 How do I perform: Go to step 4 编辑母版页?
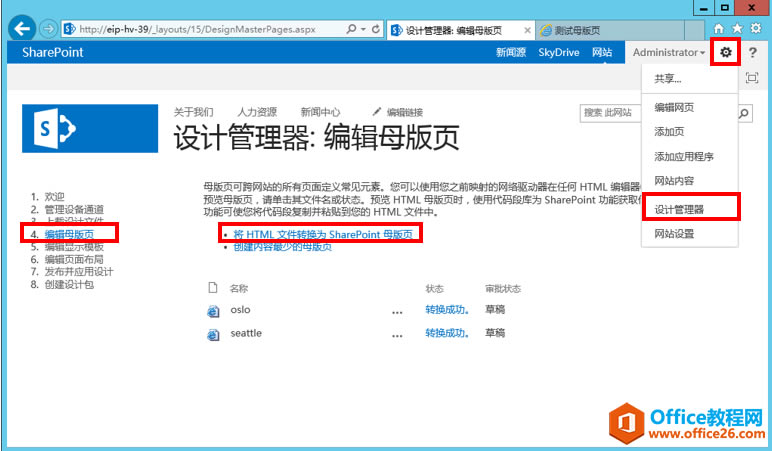click(x=69, y=234)
